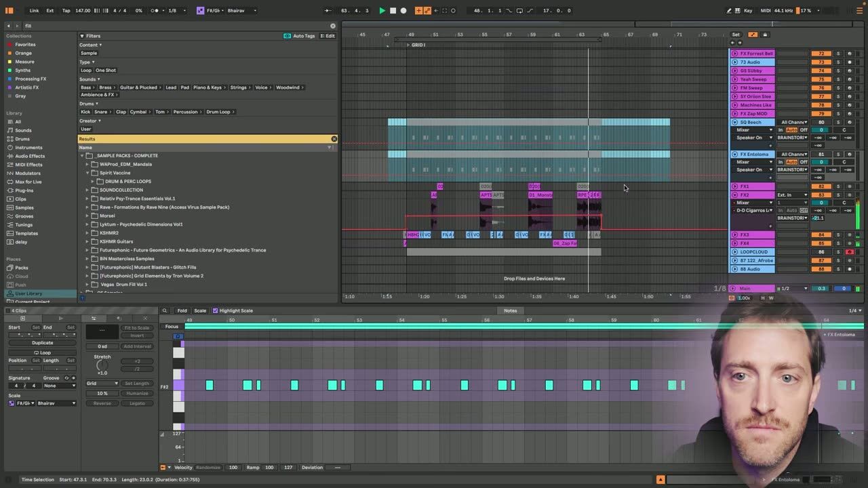Click the Fold button in piano roll
This screenshot has height=488, width=868.
[x=182, y=310]
